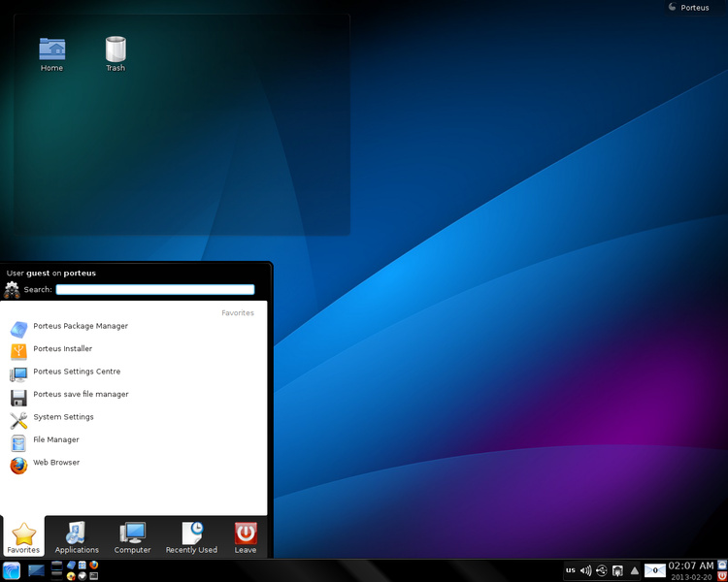The image size is (728, 582).
Task: Expand hidden system tray icons arrow
Action: (634, 570)
